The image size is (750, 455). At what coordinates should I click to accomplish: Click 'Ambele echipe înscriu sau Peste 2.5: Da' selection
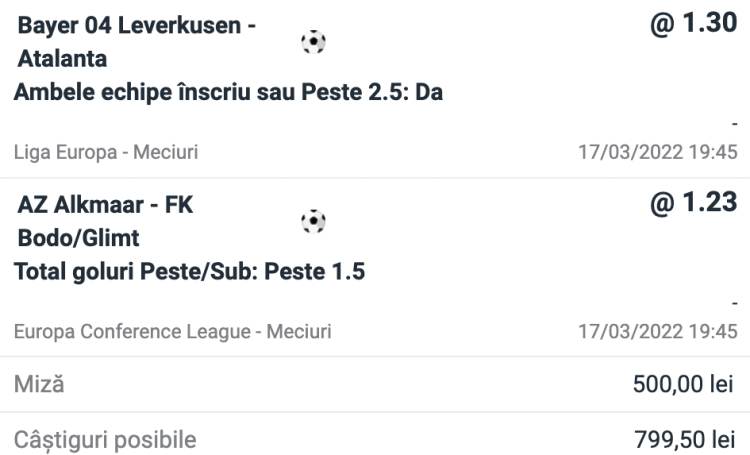click(x=229, y=93)
